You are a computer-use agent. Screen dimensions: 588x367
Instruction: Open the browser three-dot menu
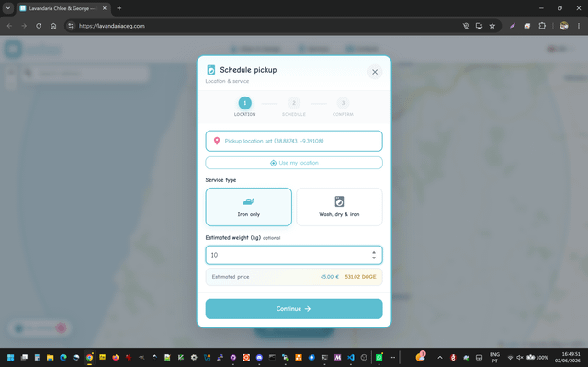pyautogui.click(x=579, y=26)
